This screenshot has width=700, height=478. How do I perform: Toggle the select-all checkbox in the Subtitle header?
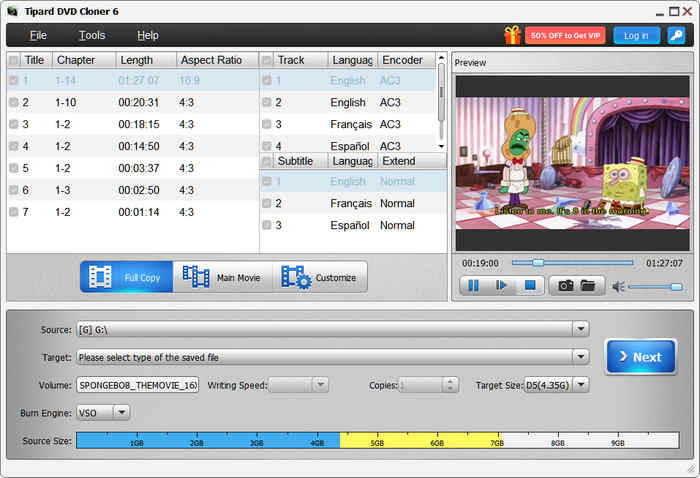[267, 161]
